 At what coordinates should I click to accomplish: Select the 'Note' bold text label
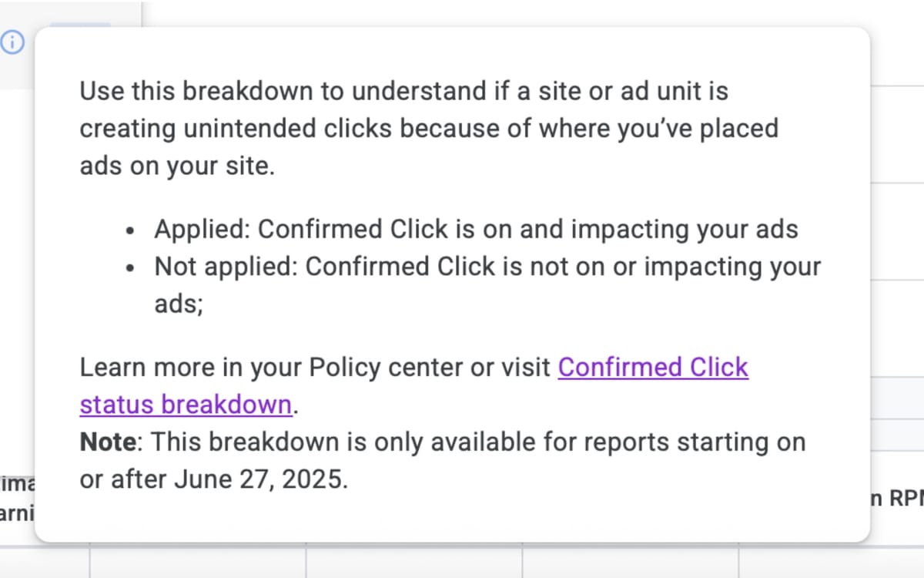105,442
